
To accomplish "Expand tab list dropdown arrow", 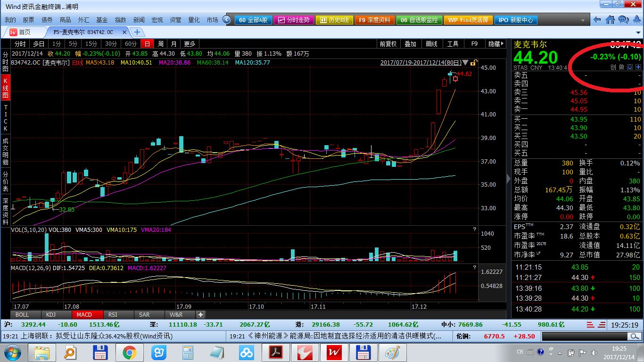I will point(639,32).
